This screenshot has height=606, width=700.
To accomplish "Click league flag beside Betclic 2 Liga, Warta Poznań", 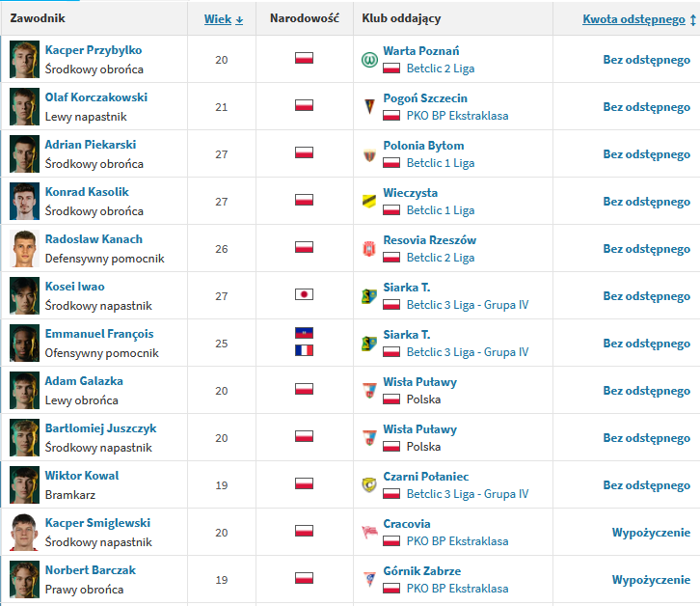I will pos(391,69).
